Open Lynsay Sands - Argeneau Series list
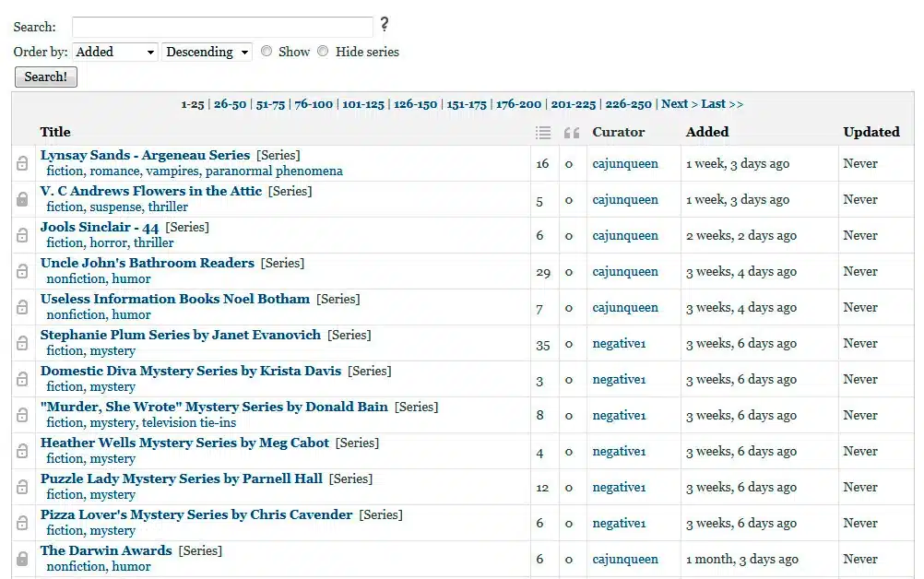The image size is (924, 579). point(145,155)
